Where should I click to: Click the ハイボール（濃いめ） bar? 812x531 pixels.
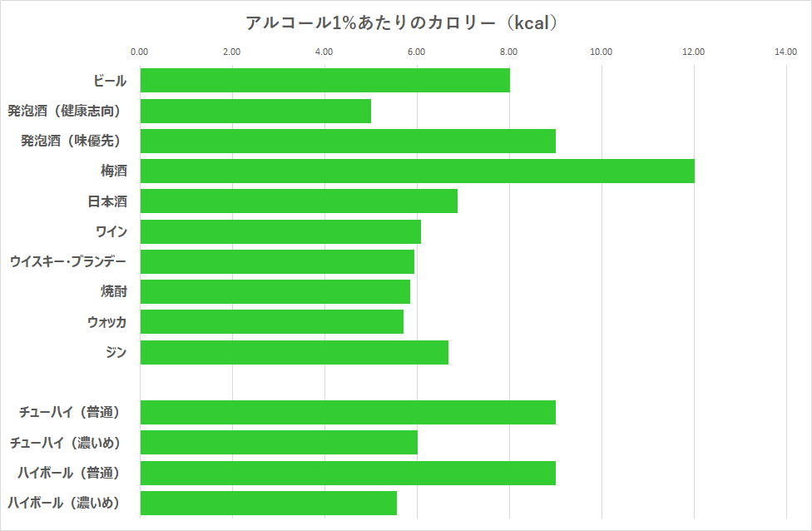[x=269, y=503]
